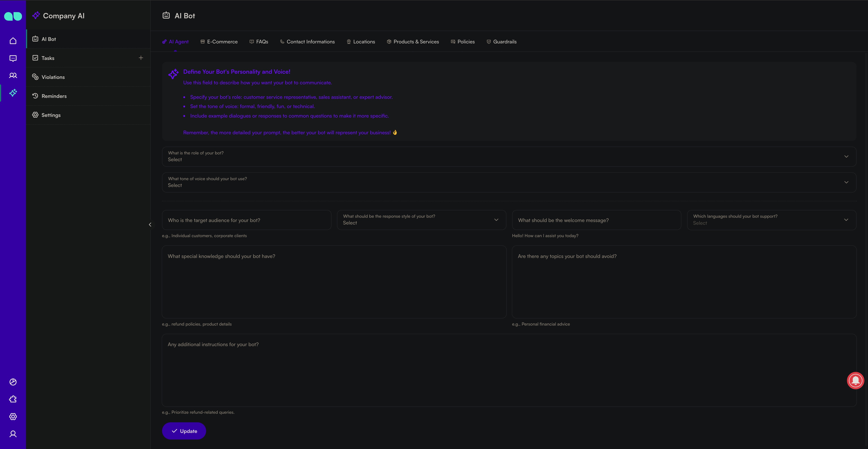868x449 pixels.
Task: Open the chat messages icon in sidebar
Action: [x=13, y=58]
